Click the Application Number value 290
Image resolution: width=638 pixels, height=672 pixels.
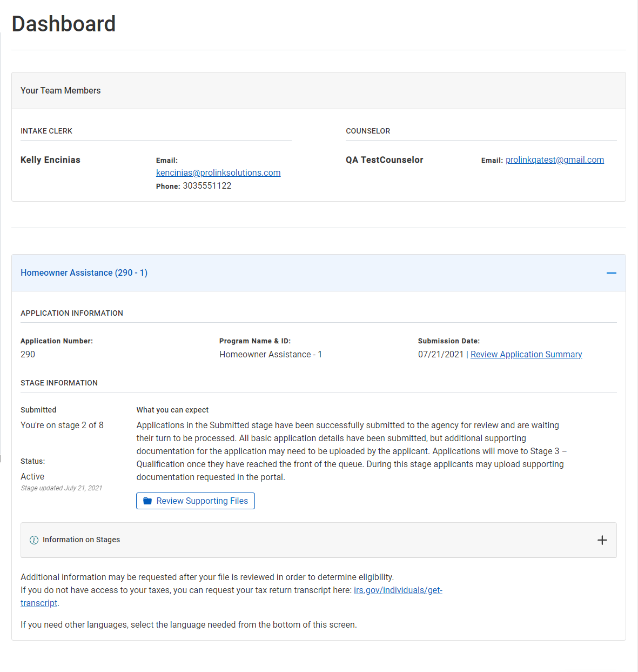pos(28,354)
